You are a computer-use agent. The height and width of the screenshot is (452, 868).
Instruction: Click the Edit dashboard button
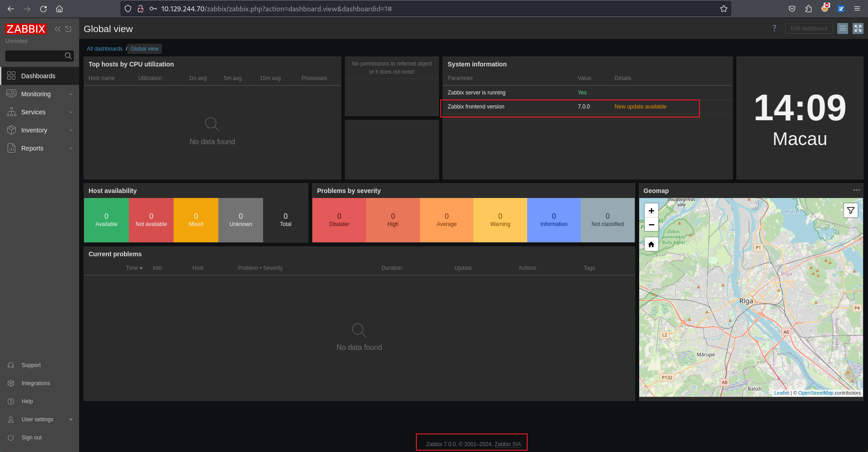click(809, 28)
